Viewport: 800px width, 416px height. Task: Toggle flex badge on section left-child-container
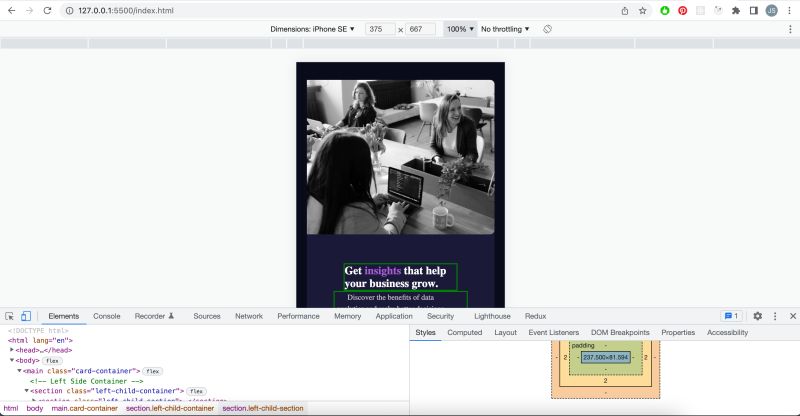click(x=196, y=391)
